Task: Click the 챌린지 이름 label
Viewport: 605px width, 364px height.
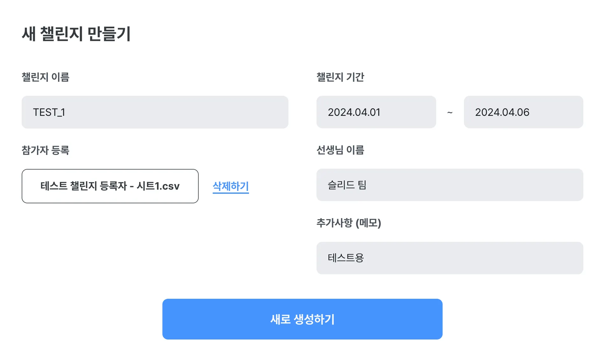Action: (x=45, y=77)
